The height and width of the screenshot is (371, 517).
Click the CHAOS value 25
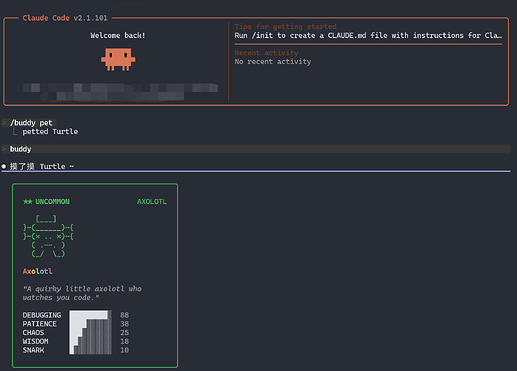pos(124,333)
